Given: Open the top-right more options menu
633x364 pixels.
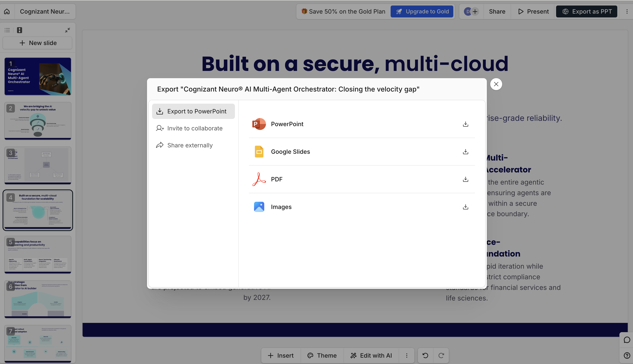Looking at the screenshot, I should click(x=627, y=11).
